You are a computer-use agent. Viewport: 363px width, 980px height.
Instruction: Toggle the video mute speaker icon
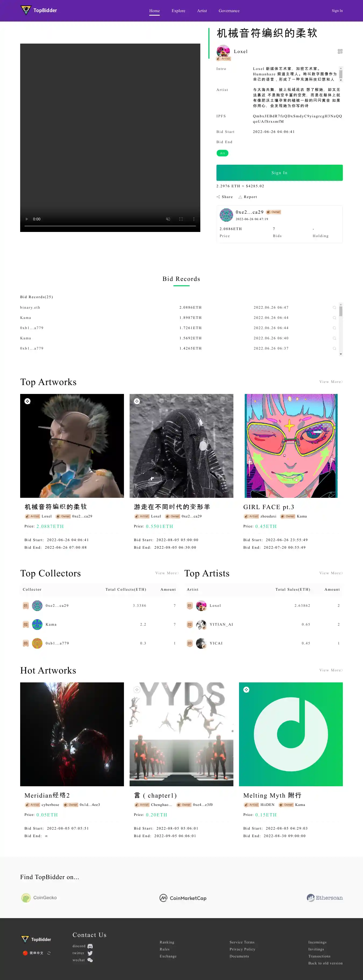[168, 219]
